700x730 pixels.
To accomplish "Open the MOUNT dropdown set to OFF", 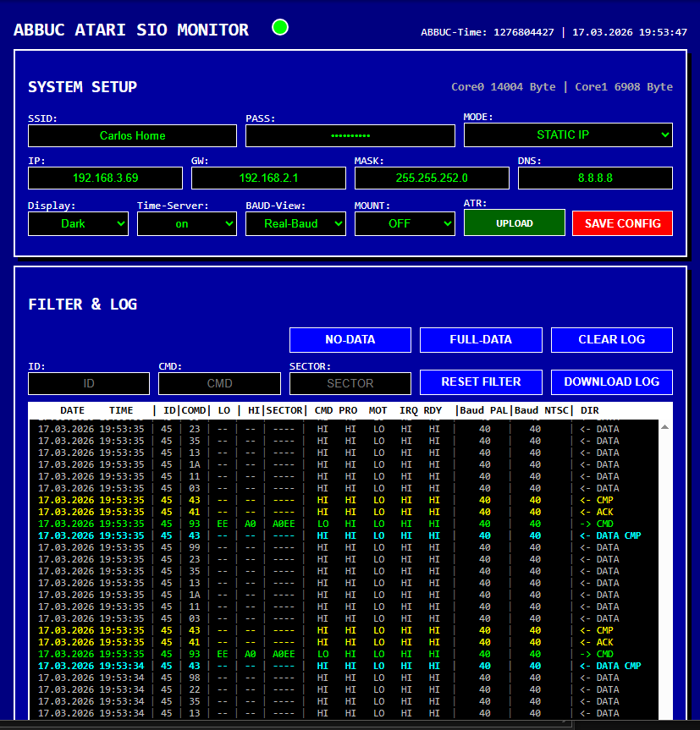I will pyautogui.click(x=405, y=222).
